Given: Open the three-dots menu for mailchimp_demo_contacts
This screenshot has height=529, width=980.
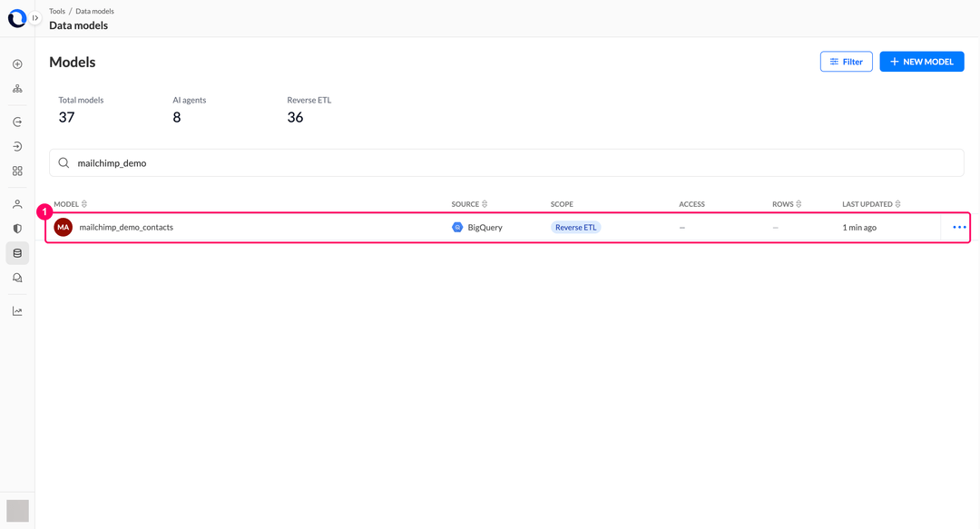Looking at the screenshot, I should 959,227.
